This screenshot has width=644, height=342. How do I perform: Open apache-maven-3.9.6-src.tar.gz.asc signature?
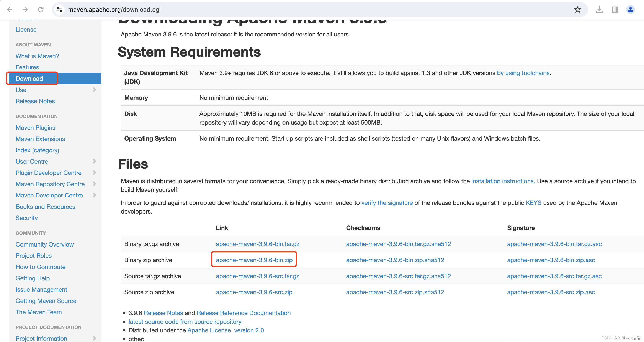[554, 276]
